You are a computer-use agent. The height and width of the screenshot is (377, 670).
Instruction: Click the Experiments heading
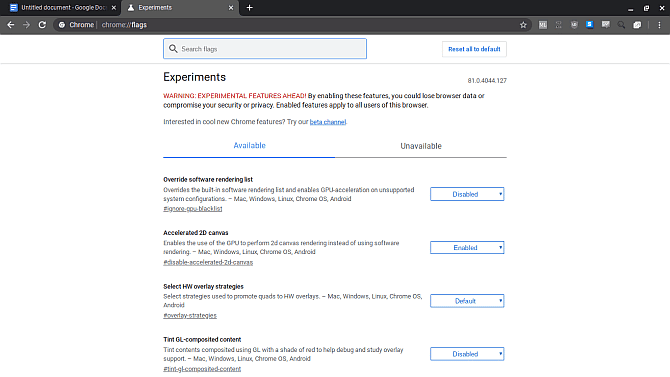point(194,77)
